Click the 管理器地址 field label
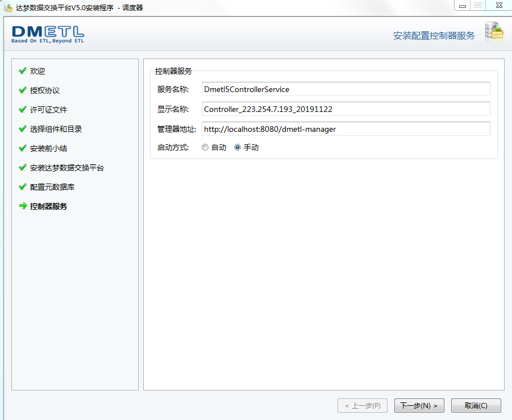512x420 pixels. pyautogui.click(x=177, y=129)
